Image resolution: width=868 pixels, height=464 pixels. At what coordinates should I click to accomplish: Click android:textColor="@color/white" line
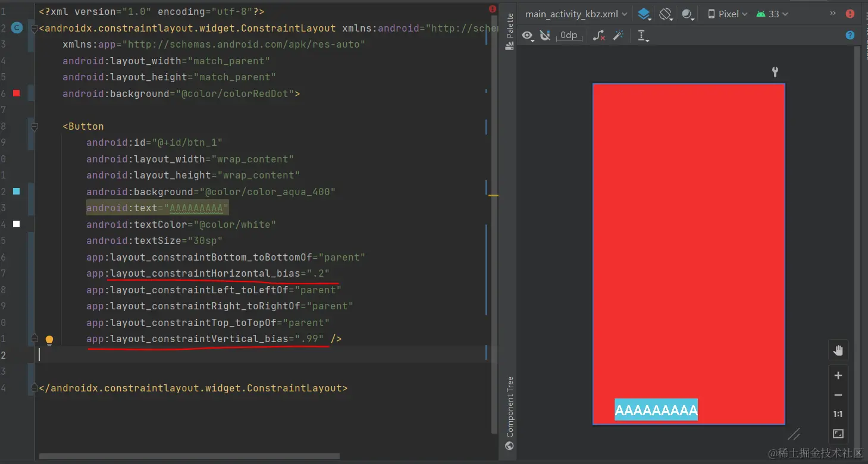click(181, 224)
